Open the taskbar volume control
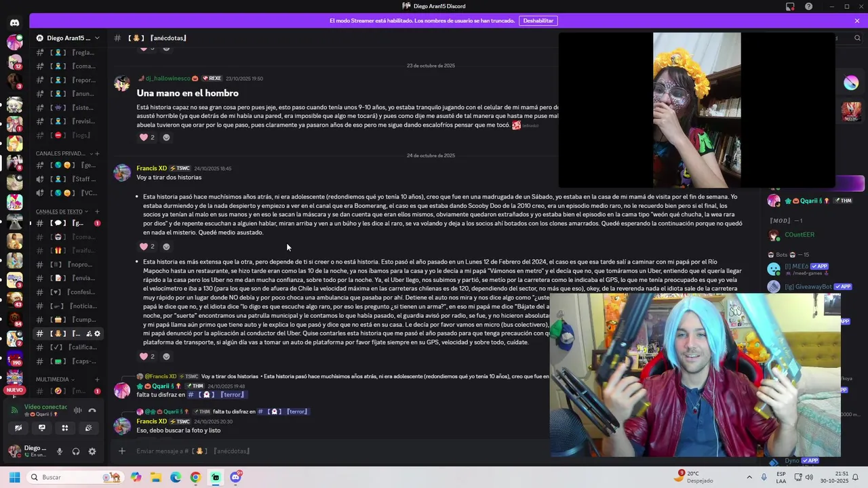868x488 pixels. click(809, 477)
